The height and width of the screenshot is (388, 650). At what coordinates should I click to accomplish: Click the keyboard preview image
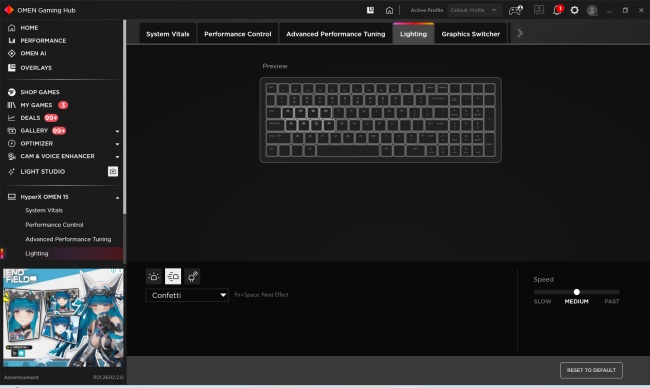click(381, 120)
